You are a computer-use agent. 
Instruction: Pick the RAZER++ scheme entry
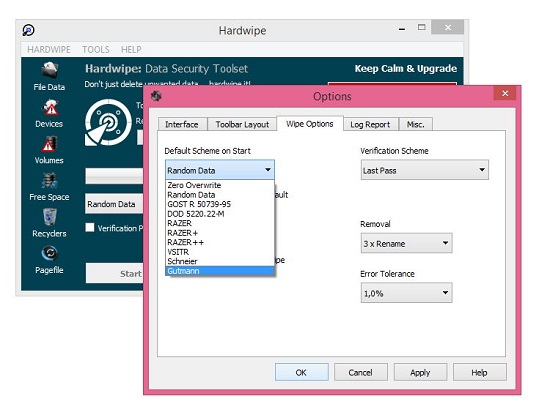point(220,242)
